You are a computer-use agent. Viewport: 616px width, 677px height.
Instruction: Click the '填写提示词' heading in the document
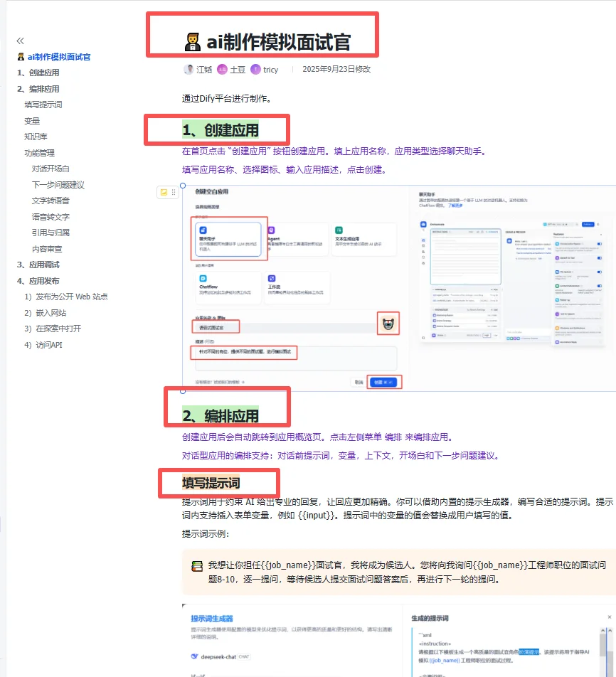pos(211,483)
